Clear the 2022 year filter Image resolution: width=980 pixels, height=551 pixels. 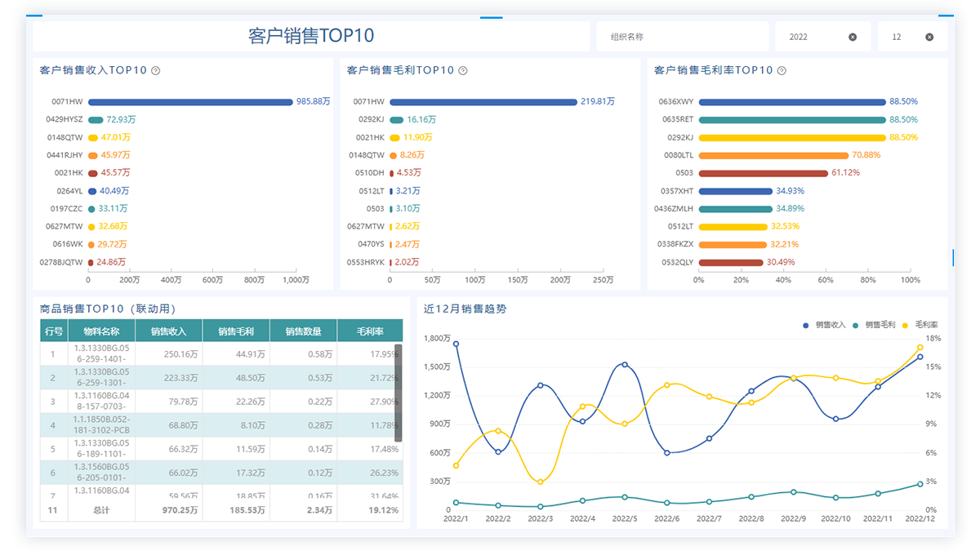click(853, 38)
